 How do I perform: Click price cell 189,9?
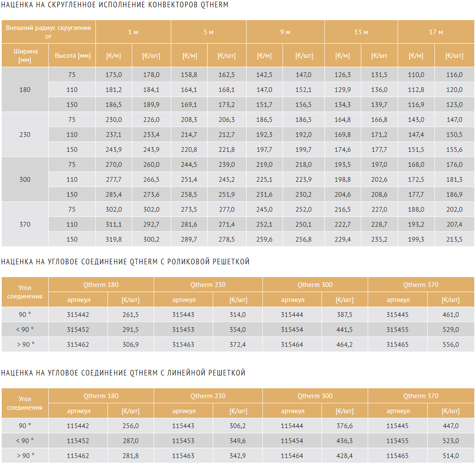(x=152, y=105)
